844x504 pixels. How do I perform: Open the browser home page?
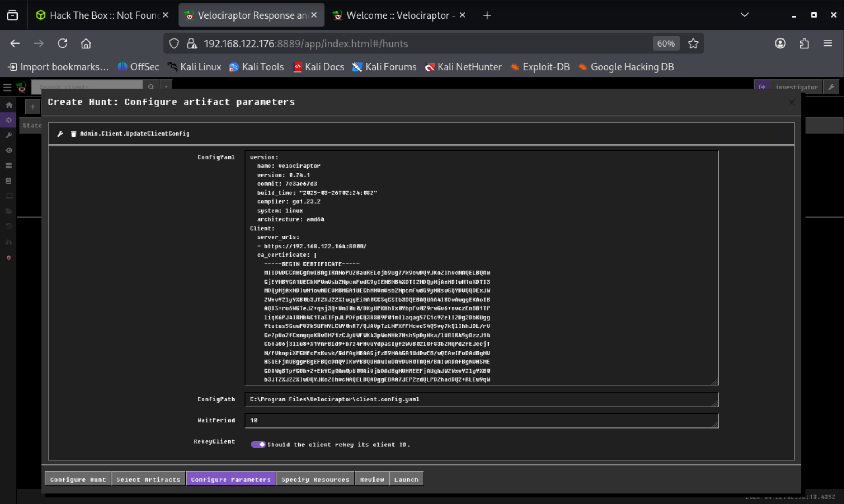click(x=86, y=44)
